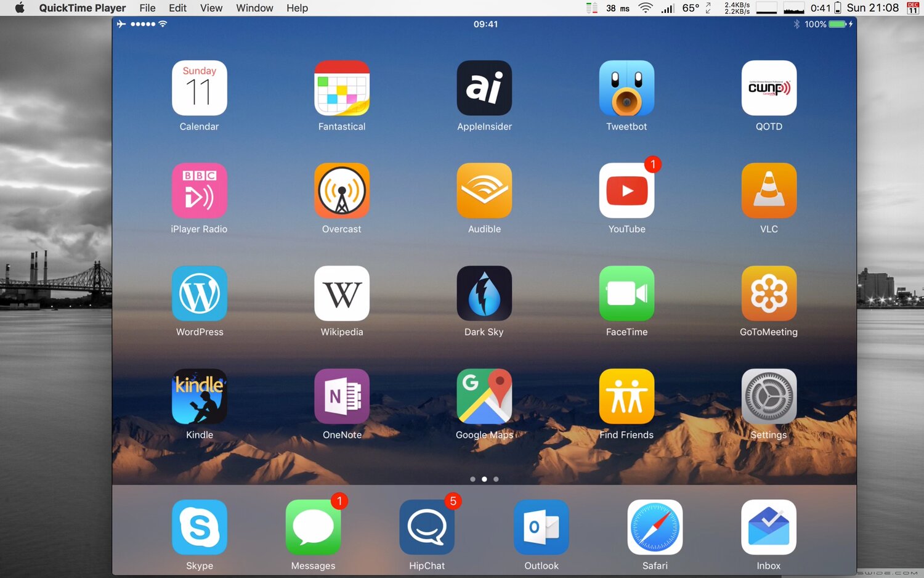This screenshot has width=924, height=578.
Task: Launch the Fantastical app
Action: click(x=342, y=88)
